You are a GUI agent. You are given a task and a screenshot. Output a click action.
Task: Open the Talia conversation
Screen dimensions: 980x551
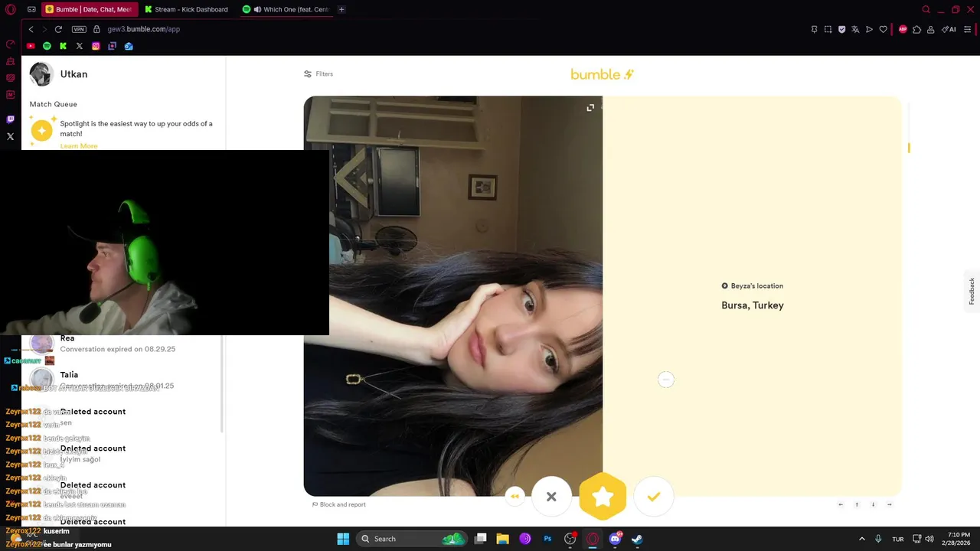[x=122, y=380]
